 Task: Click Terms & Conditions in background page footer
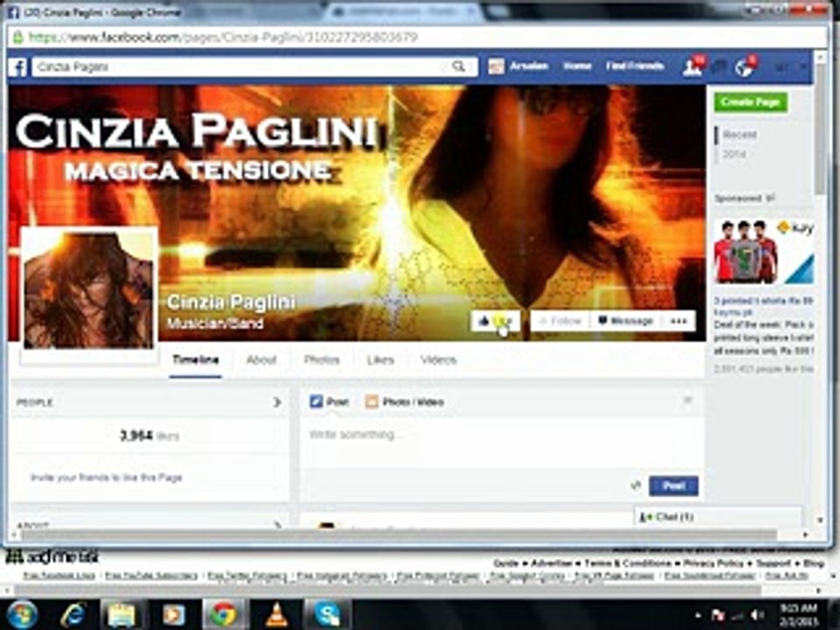pos(627,563)
